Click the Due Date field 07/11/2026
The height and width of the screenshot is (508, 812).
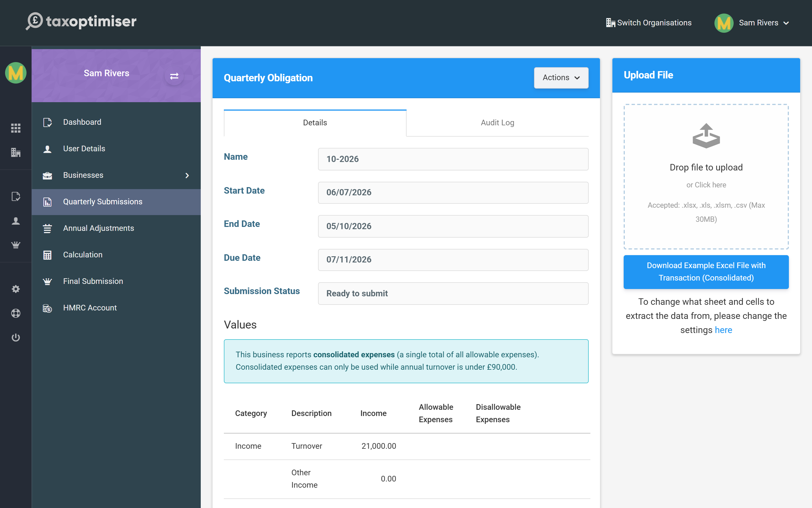[453, 260]
